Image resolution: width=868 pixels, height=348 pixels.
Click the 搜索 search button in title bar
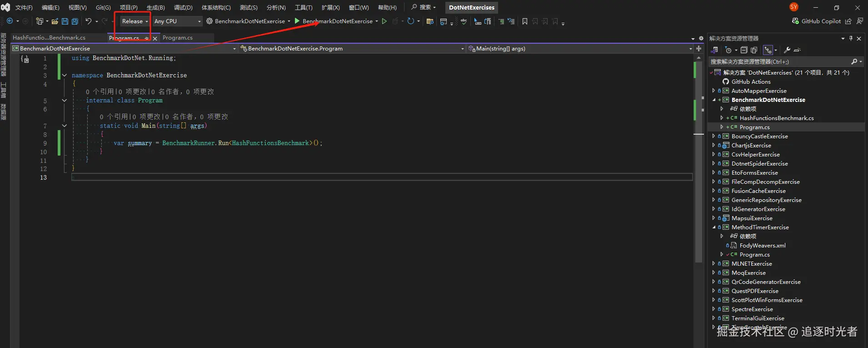tap(423, 7)
